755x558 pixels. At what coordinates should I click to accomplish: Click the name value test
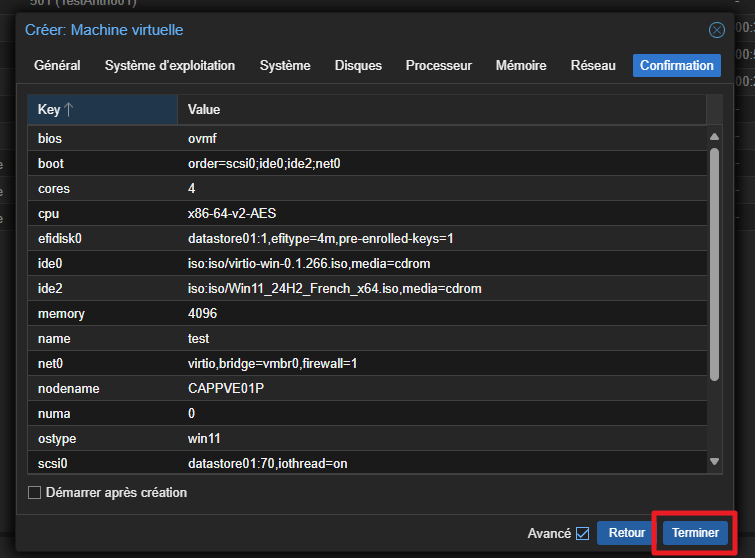click(198, 339)
